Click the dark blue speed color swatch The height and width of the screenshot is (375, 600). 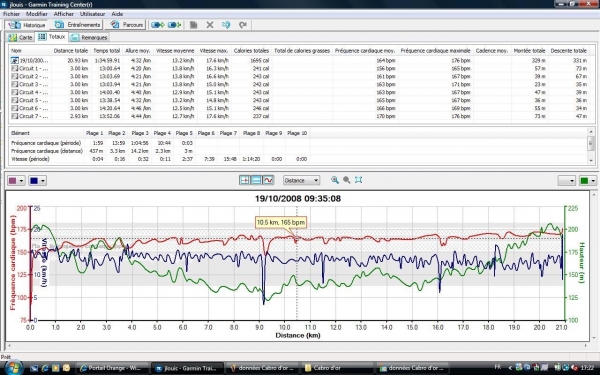tap(38, 181)
